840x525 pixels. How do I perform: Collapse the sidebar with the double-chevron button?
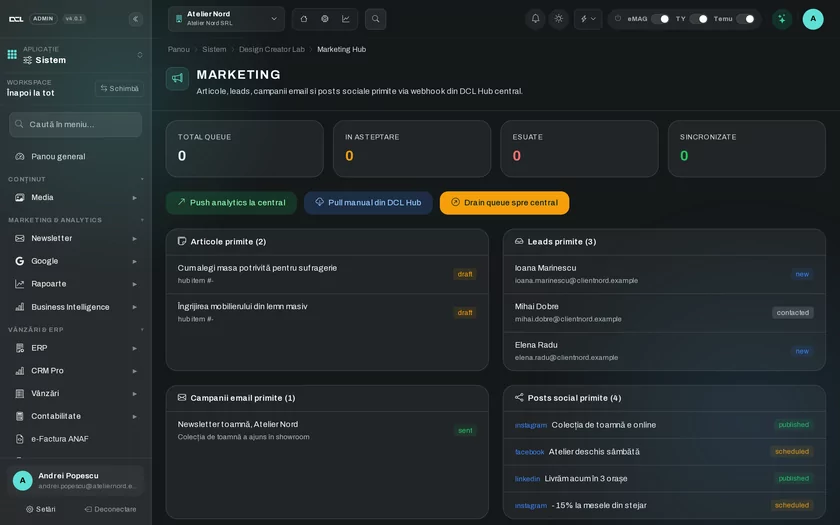pyautogui.click(x=136, y=19)
